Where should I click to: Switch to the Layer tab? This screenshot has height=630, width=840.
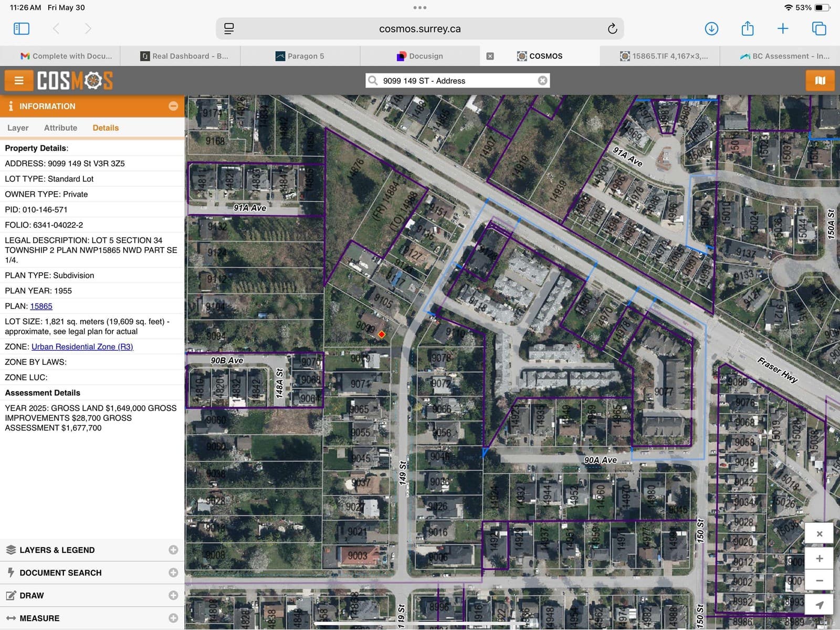[x=18, y=128]
